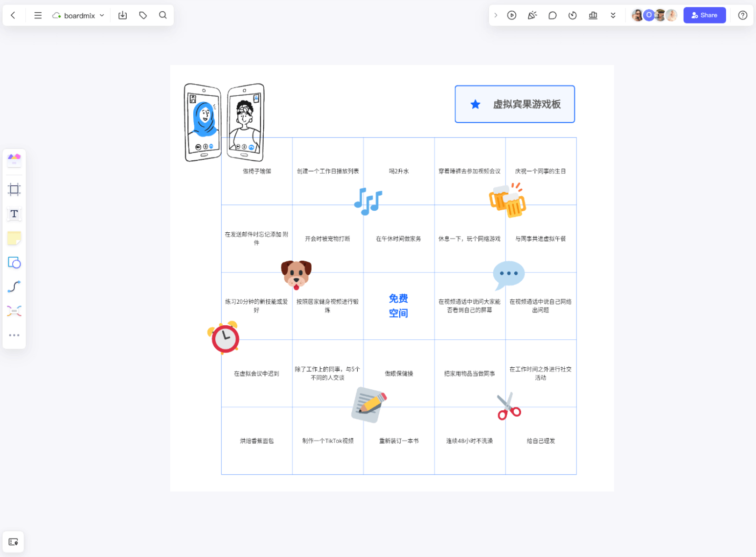This screenshot has height=557, width=756.
Task: Open search with the magnifier icon
Action: coord(163,15)
